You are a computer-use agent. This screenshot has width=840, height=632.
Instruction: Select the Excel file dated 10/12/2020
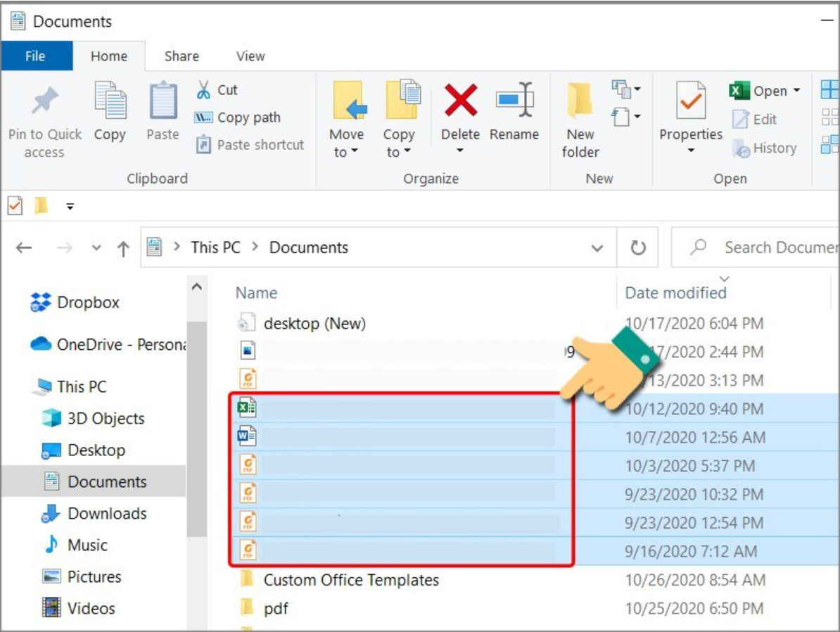pyautogui.click(x=533, y=409)
